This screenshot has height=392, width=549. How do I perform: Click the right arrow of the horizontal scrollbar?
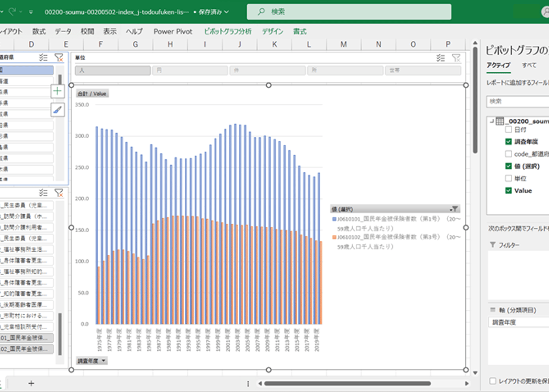(x=467, y=384)
